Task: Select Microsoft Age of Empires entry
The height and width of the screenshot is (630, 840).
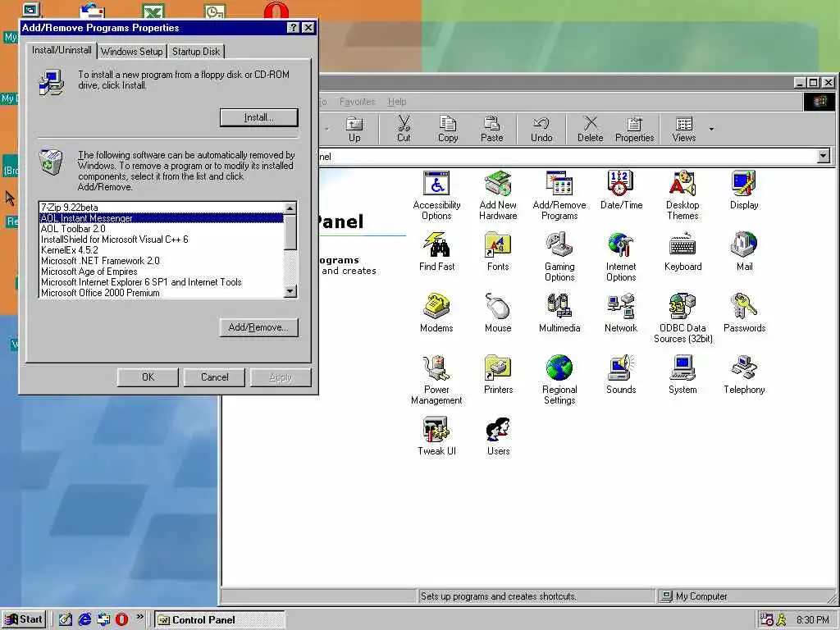Action: coord(162,272)
